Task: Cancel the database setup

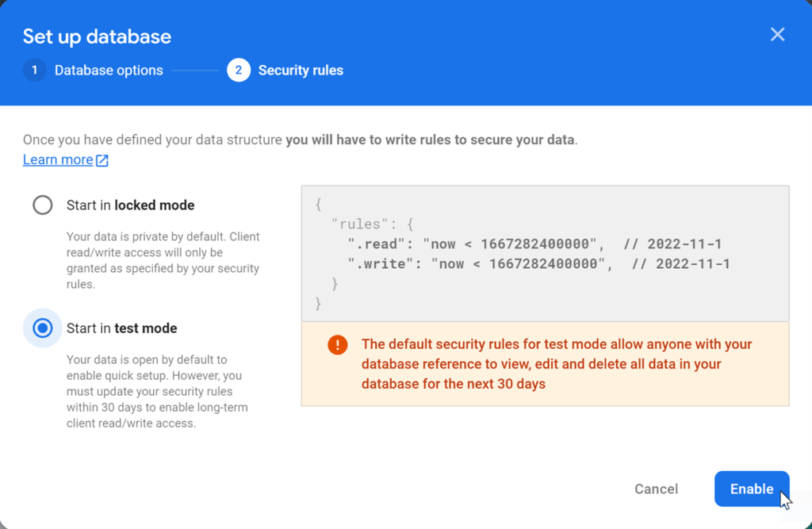Action: 656,489
